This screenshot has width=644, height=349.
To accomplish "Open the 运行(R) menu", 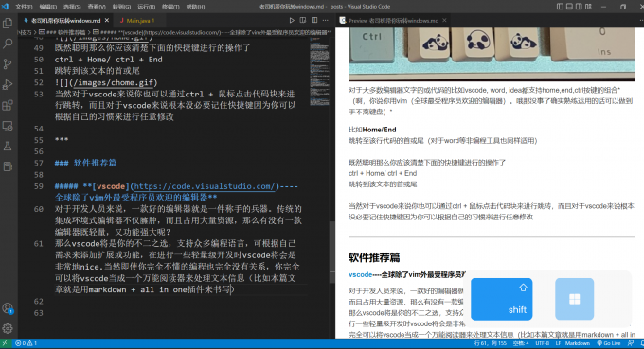I will coord(146,7).
